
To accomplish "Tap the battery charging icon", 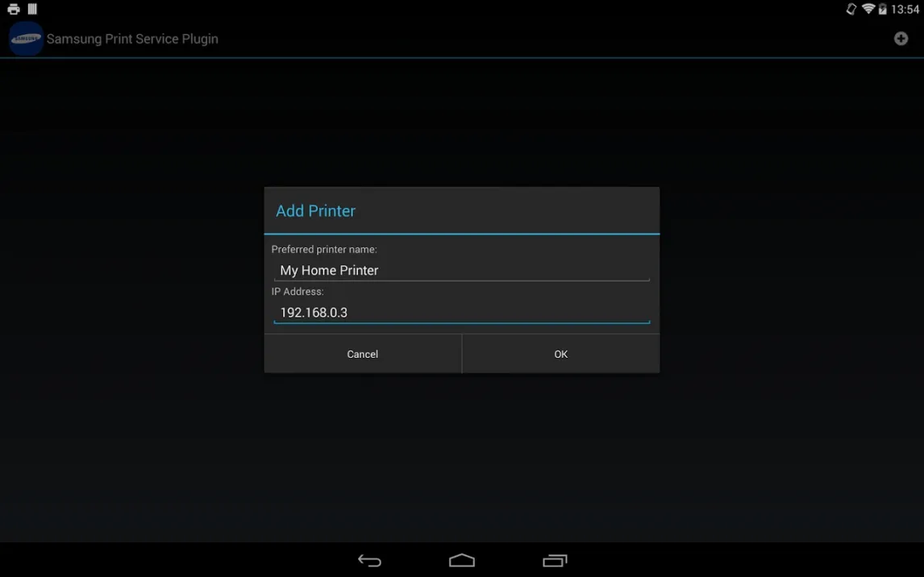I will [x=883, y=10].
